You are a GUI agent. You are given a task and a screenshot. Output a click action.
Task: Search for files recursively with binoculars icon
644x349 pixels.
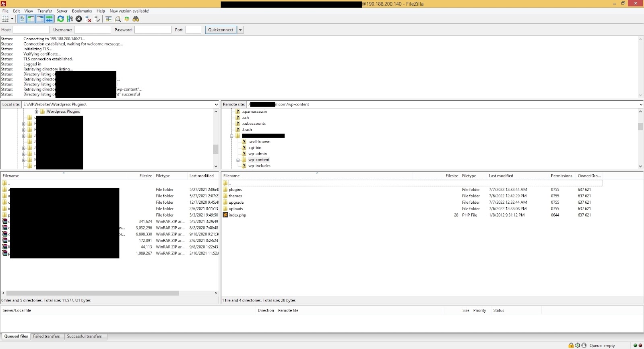pyautogui.click(x=136, y=19)
